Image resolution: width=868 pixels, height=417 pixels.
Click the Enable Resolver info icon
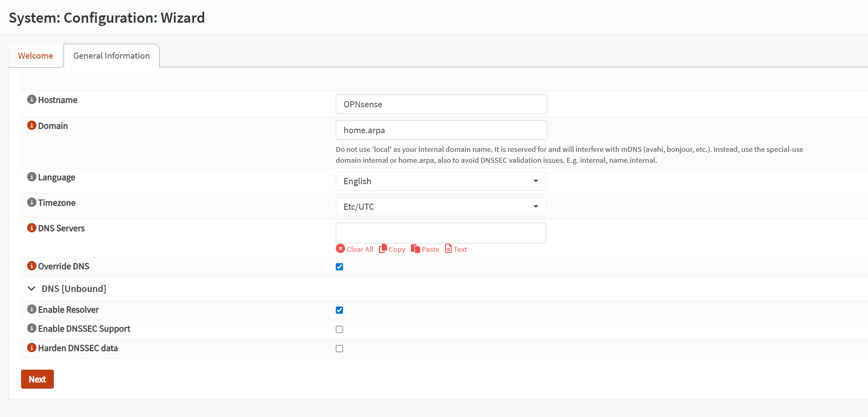[32, 309]
